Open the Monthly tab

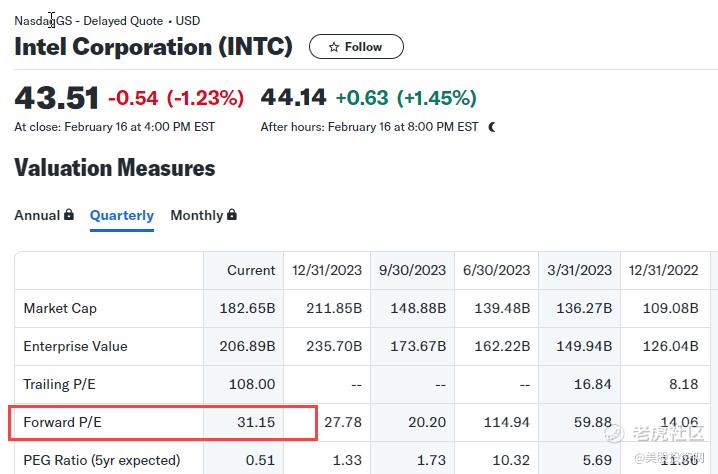click(196, 215)
